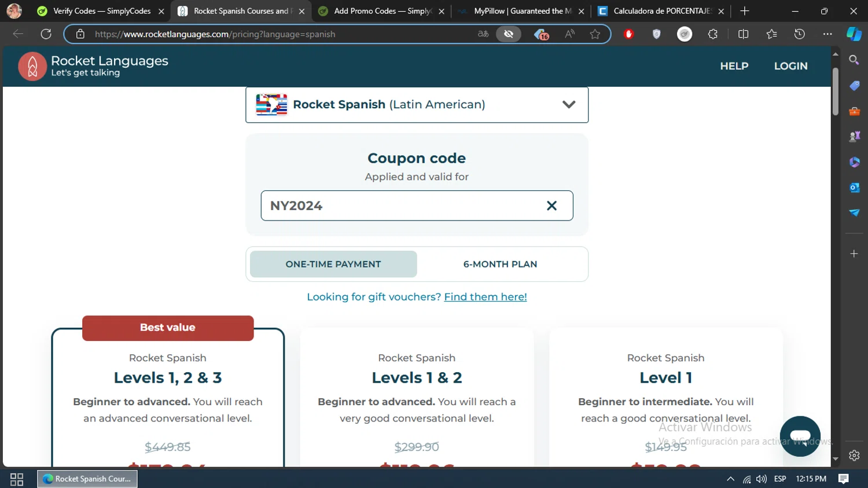Click the browser address bar URL

pyautogui.click(x=215, y=34)
